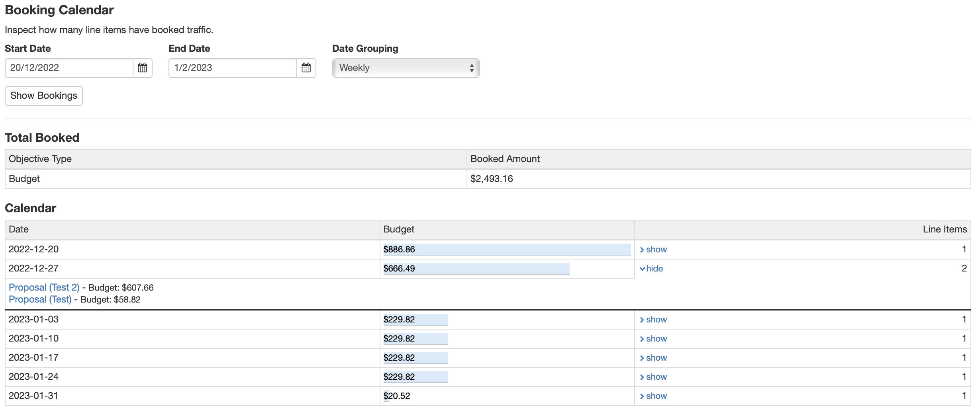The width and height of the screenshot is (980, 414).
Task: Show line items for 2023-01-31
Action: click(x=653, y=396)
